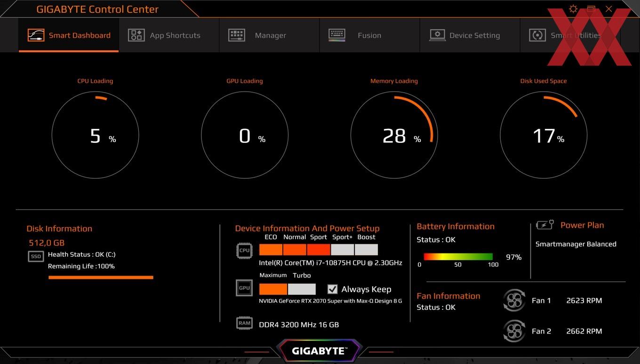Switch to the App Shortcuts tab
Screen dimensions: 640x364
[x=169, y=35]
